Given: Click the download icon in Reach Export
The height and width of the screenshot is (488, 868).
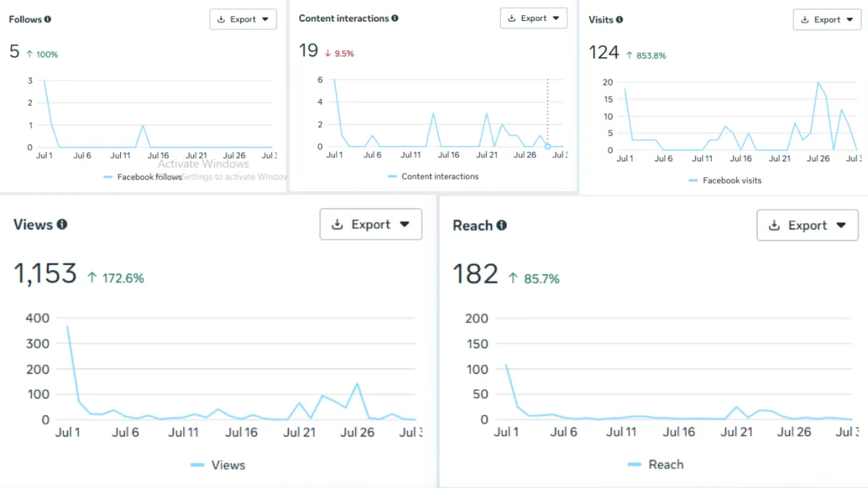Looking at the screenshot, I should [774, 225].
